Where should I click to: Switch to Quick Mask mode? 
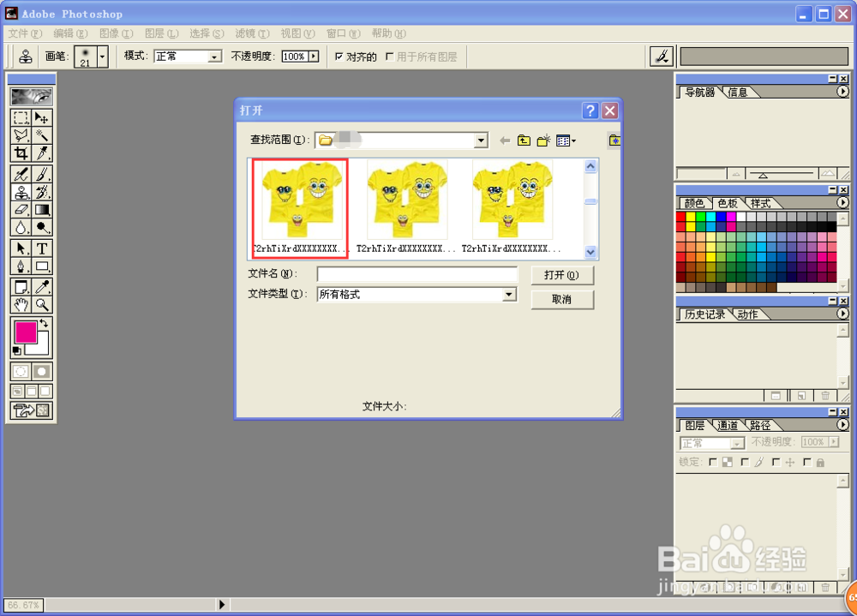coord(41,372)
